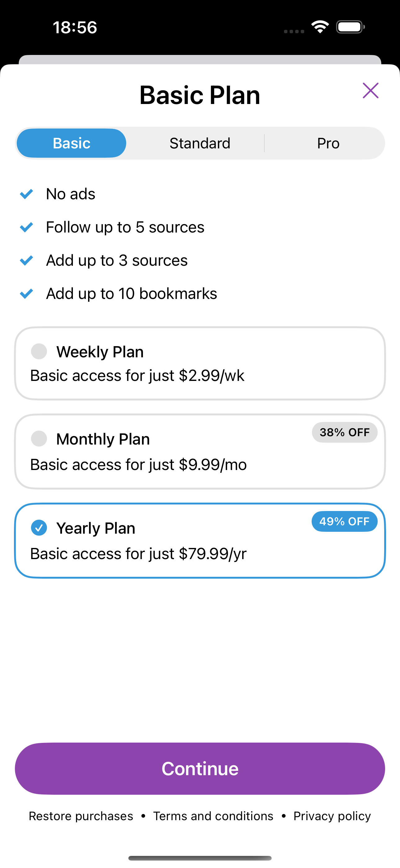Switch to the Standard tab
The image size is (400, 868).
(x=200, y=143)
